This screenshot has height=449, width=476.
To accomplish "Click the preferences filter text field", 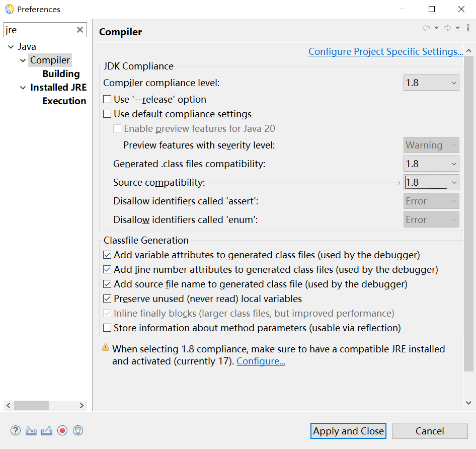I will (39, 30).
